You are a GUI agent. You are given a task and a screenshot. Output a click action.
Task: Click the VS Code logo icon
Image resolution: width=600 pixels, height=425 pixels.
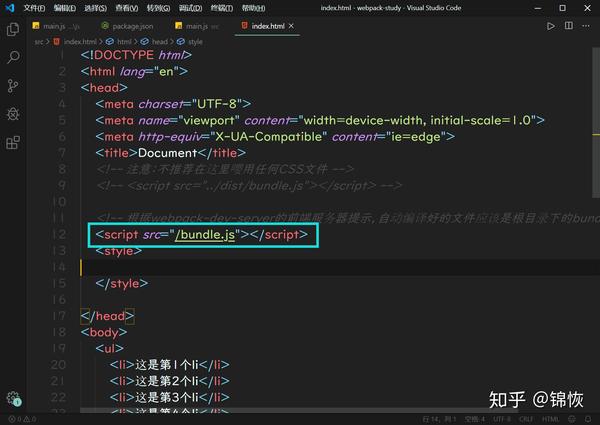10,8
